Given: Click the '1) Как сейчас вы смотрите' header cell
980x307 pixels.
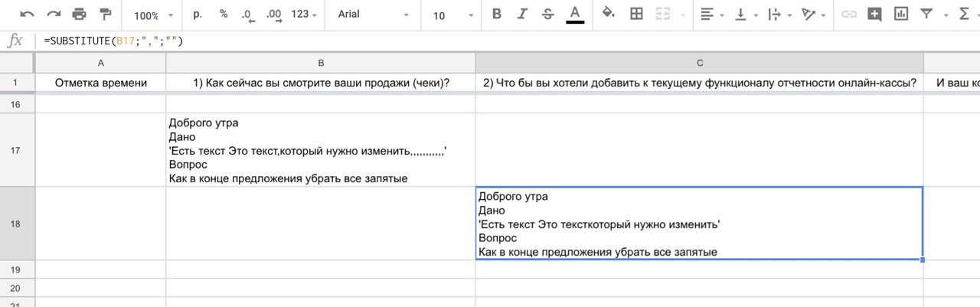Looking at the screenshot, I should point(321,83).
